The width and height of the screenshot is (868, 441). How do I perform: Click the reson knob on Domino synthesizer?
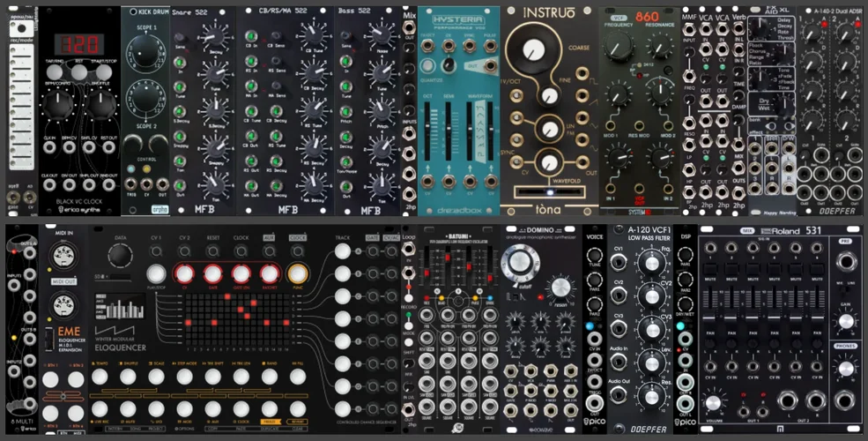(560, 288)
